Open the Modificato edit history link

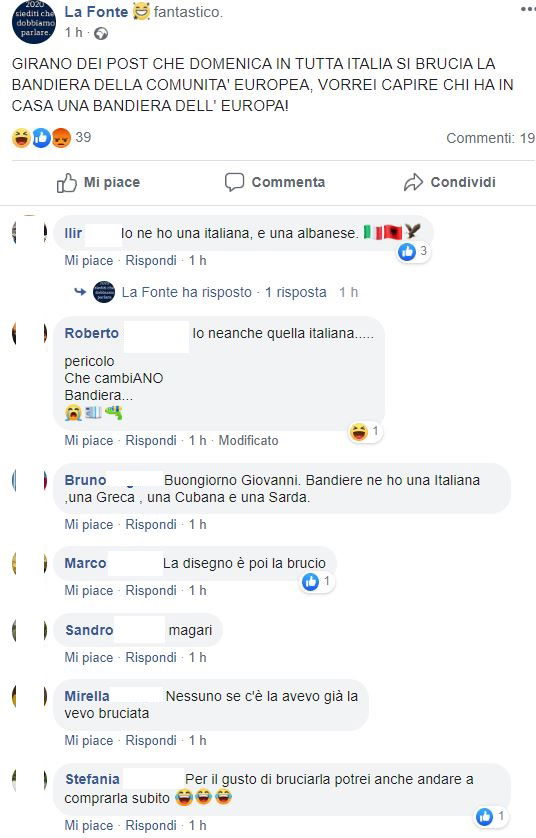pos(248,440)
